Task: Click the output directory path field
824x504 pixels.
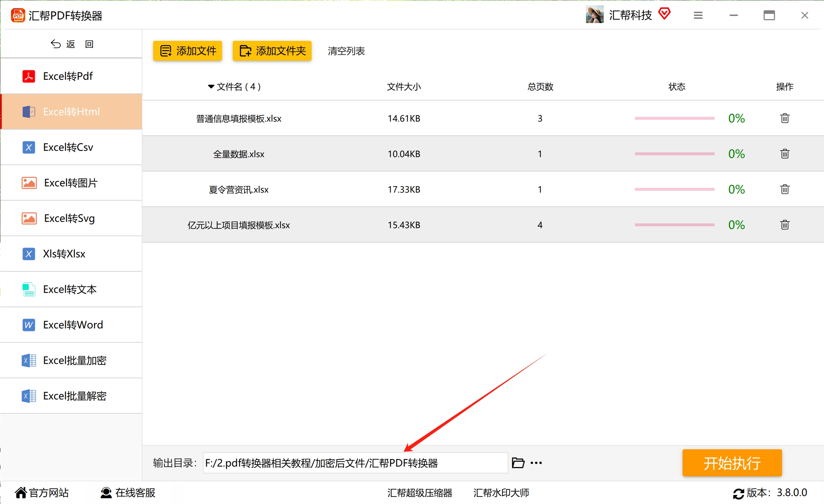Action: 355,463
